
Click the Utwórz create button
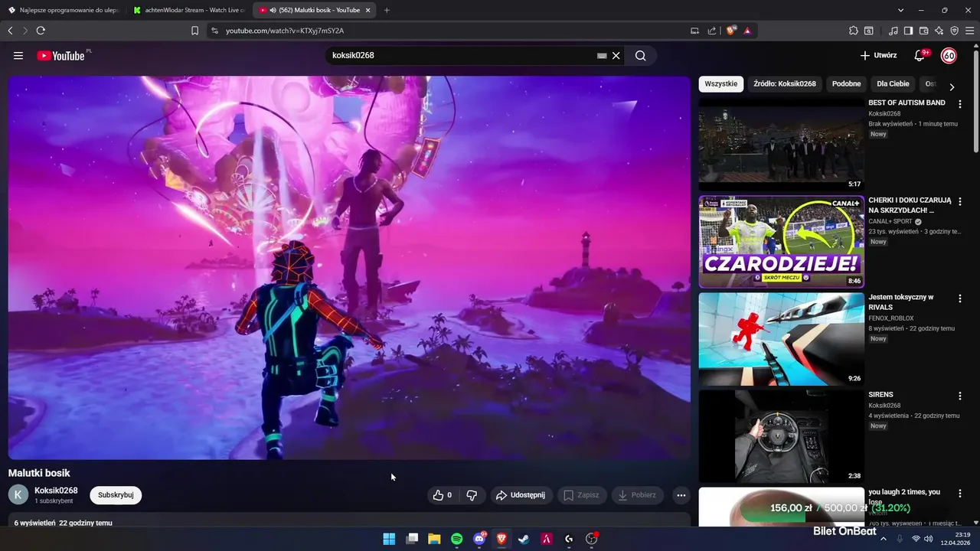click(878, 56)
